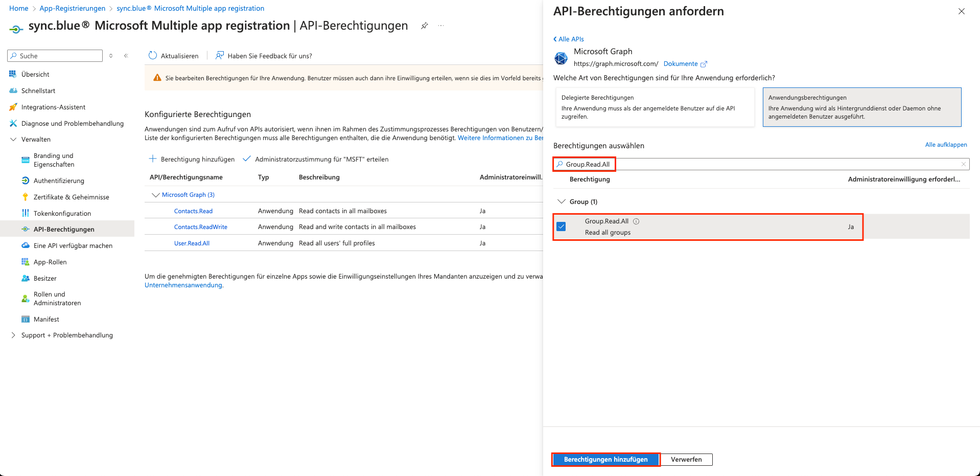Uncheck the Group.Read.All permission checkbox
This screenshot has width=980, height=476.
[x=561, y=226]
